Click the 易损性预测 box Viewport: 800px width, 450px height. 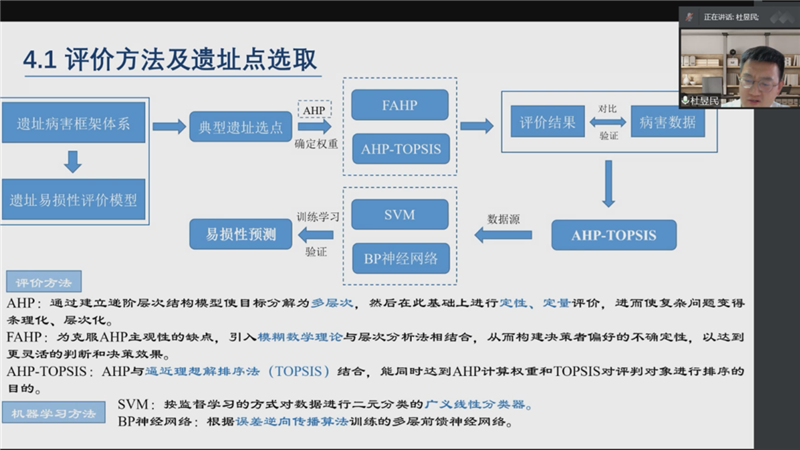point(240,235)
